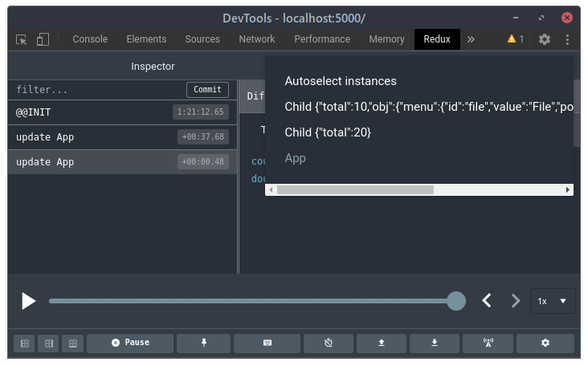Click the third layout position icon in the bottom toolbar
Image resolution: width=588 pixels, height=366 pixels.
pyautogui.click(x=73, y=344)
